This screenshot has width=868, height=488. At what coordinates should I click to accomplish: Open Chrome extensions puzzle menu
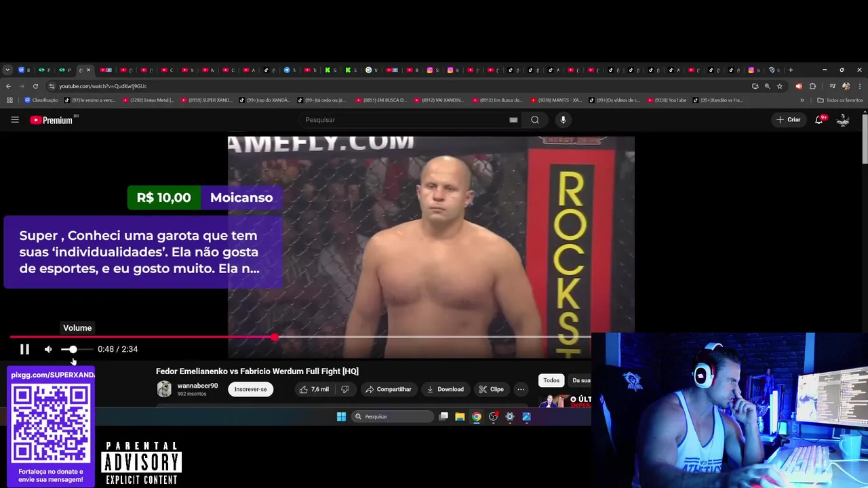(x=812, y=86)
